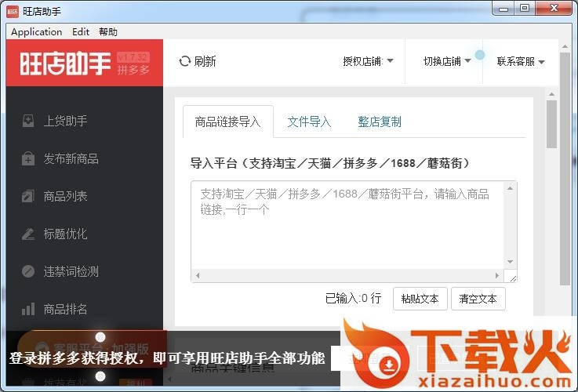Click the 粘贴文本 button
The height and width of the screenshot is (392, 578).
pyautogui.click(x=420, y=299)
